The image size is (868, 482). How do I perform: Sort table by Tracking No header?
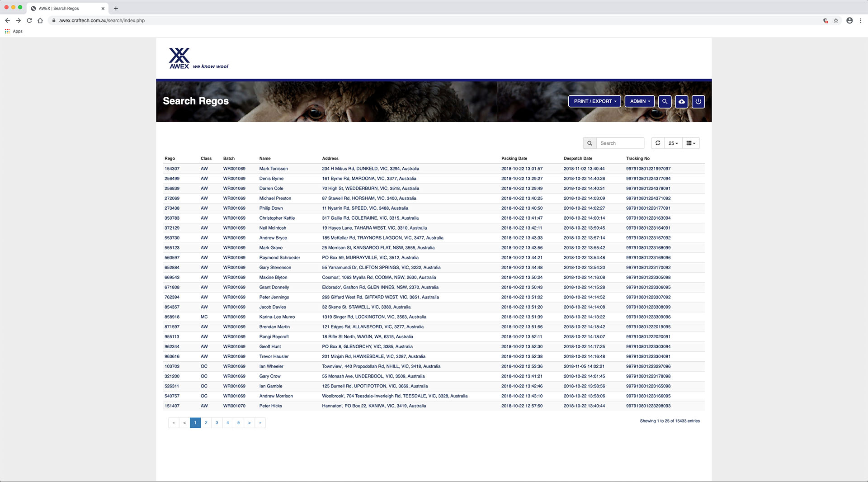(637, 158)
